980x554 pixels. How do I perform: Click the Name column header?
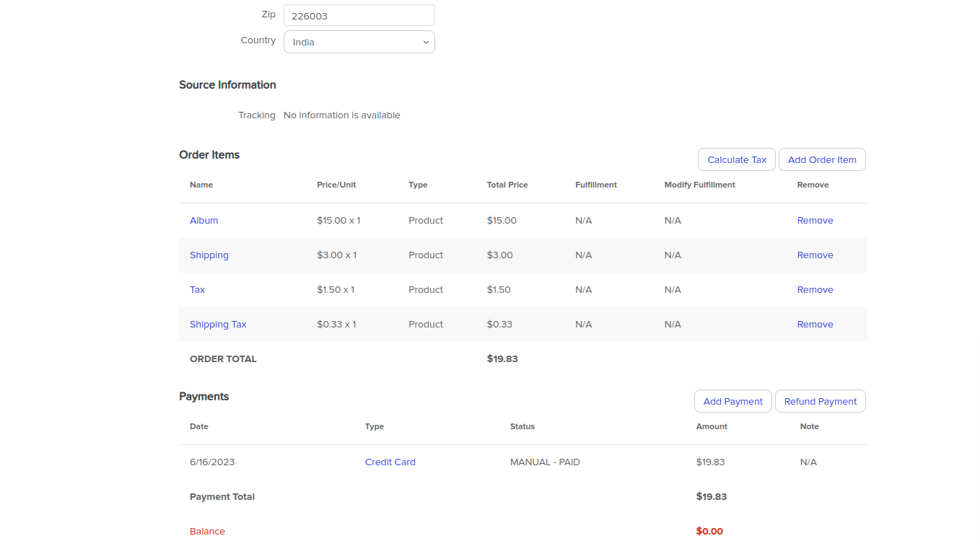click(x=201, y=185)
